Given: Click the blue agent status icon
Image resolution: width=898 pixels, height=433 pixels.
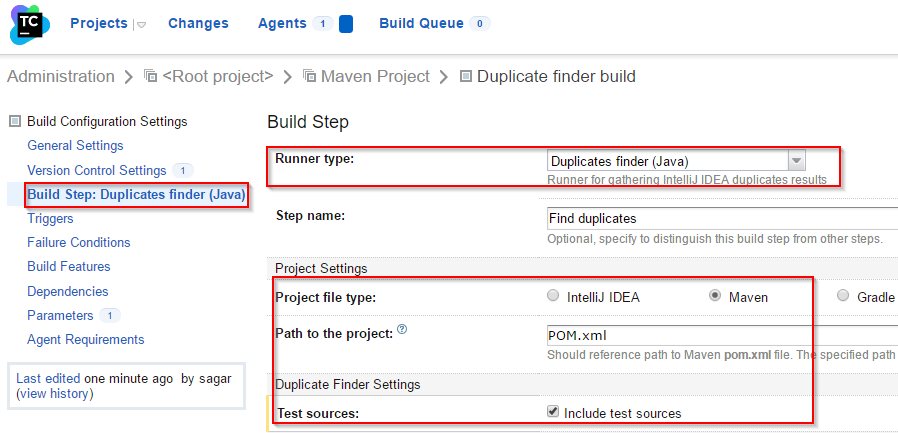Looking at the screenshot, I should coord(345,24).
